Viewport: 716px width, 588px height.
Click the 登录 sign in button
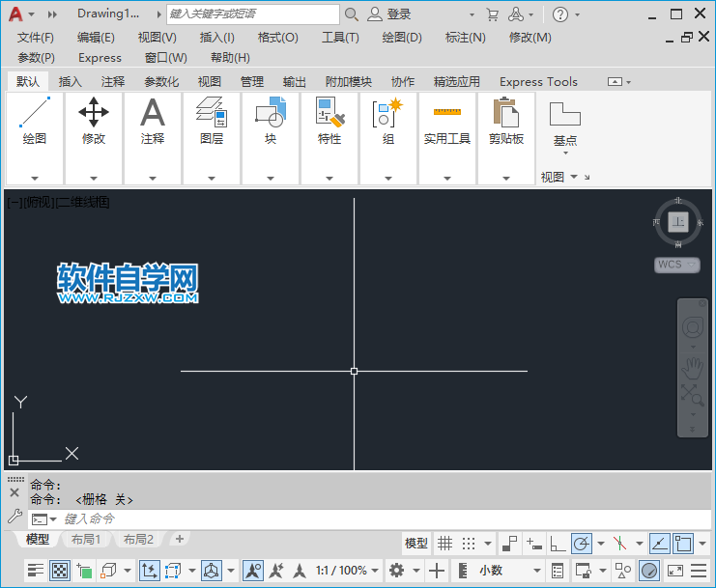click(390, 14)
